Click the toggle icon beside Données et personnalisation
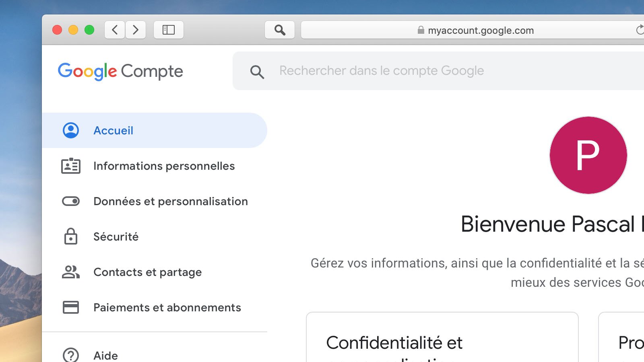644x362 pixels. [x=71, y=201]
